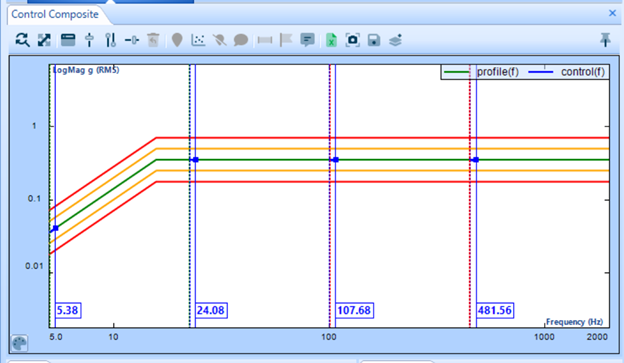
Task: Capture a screenshot with camera icon
Action: 353,40
